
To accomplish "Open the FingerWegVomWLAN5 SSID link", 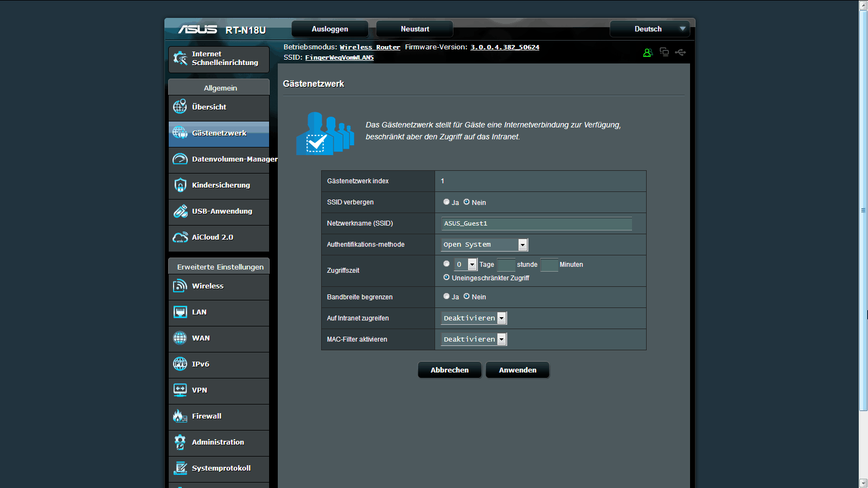I will tap(339, 57).
